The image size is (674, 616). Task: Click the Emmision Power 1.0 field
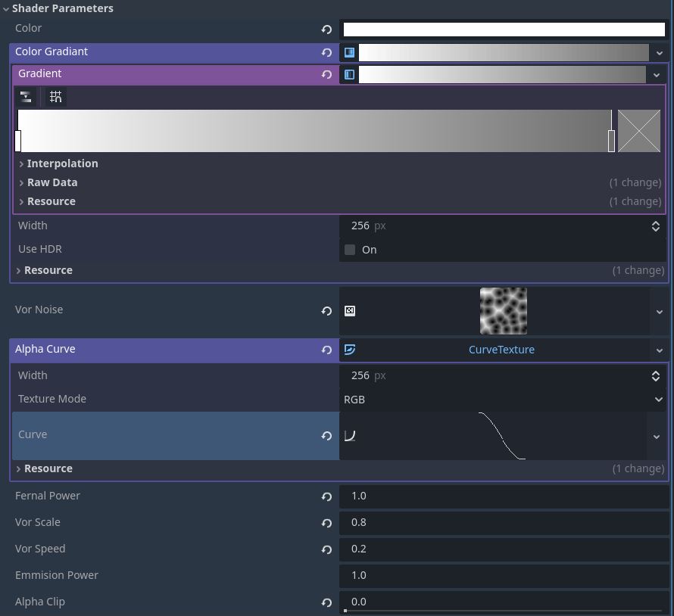(x=504, y=576)
